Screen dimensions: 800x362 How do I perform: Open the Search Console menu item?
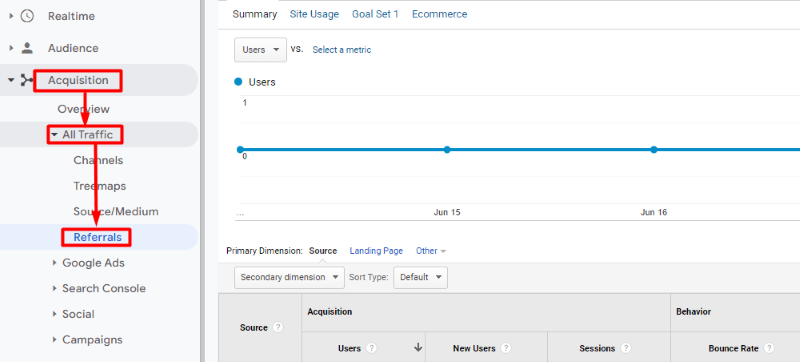click(x=104, y=289)
